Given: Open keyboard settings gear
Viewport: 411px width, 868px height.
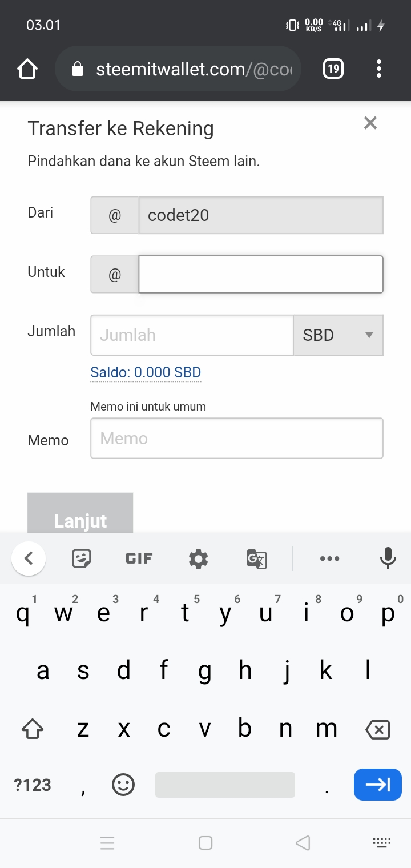Looking at the screenshot, I should 198,558.
